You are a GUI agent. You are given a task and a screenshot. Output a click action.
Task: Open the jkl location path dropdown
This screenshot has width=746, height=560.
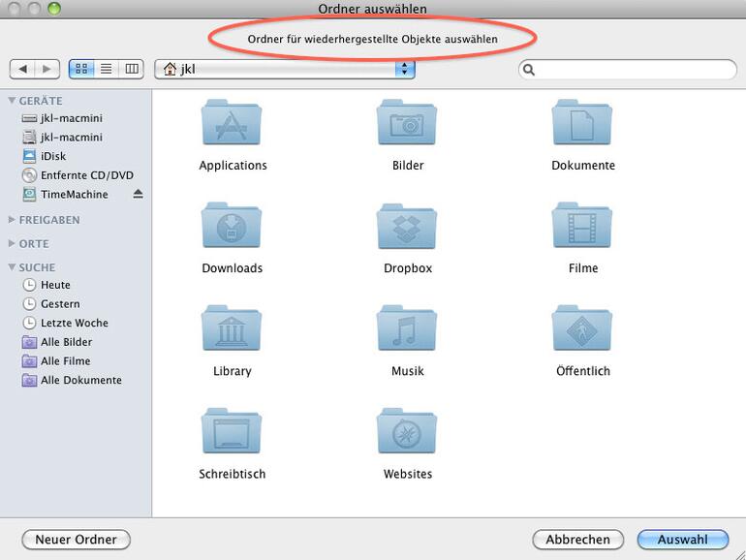285,69
